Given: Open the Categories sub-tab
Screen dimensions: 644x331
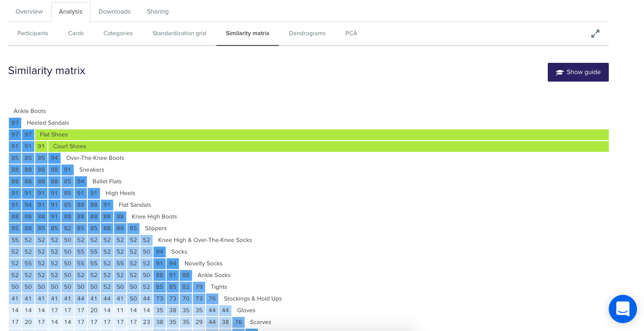Looking at the screenshot, I should point(118,33).
